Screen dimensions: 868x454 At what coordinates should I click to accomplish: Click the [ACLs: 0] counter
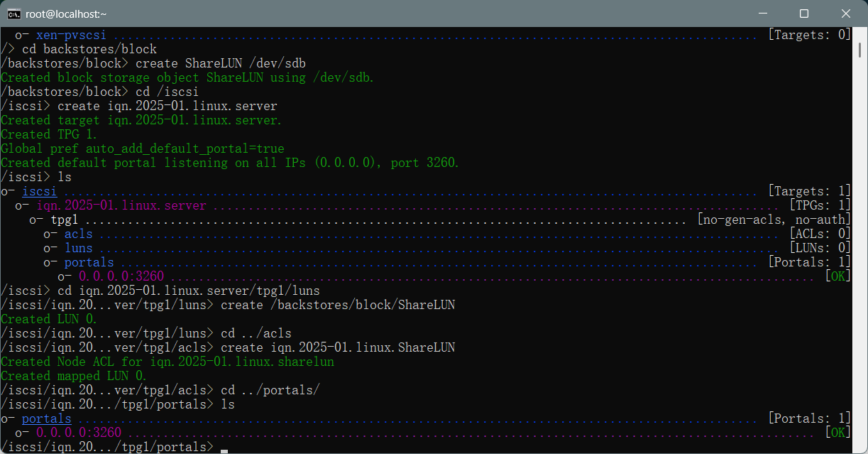[820, 234]
